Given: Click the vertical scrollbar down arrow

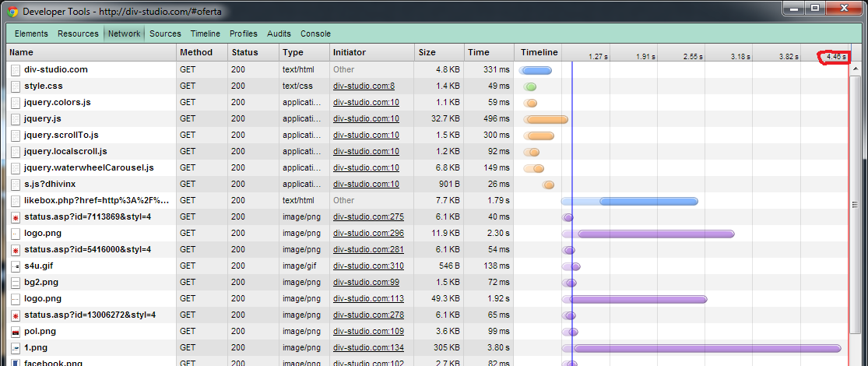Looking at the screenshot, I should pos(856,361).
